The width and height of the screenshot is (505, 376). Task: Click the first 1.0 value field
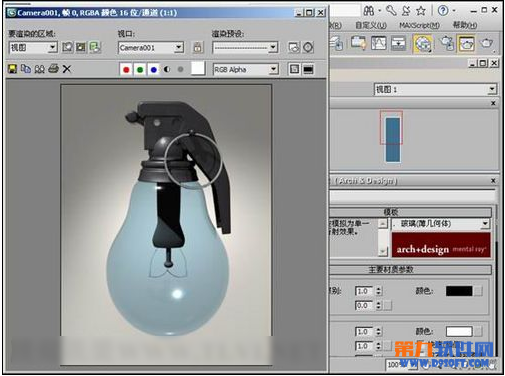pyautogui.click(x=364, y=291)
